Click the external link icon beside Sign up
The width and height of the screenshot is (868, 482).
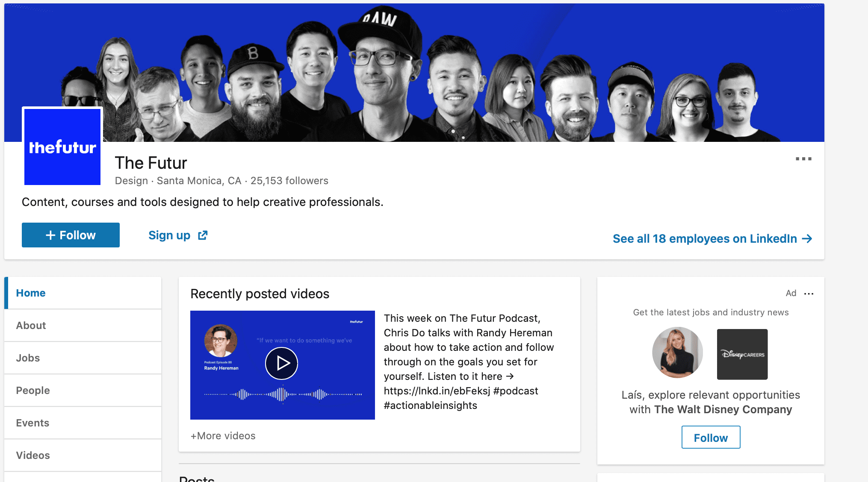203,235
